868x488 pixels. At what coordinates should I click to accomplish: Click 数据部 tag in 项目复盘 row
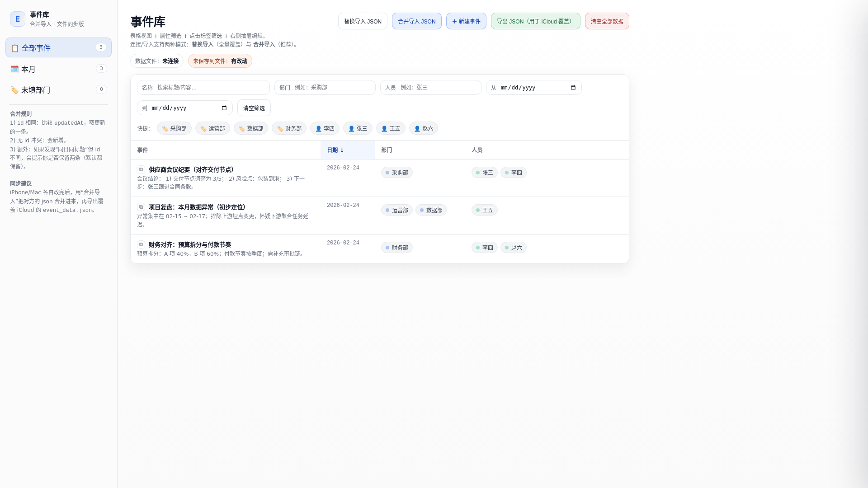click(431, 210)
